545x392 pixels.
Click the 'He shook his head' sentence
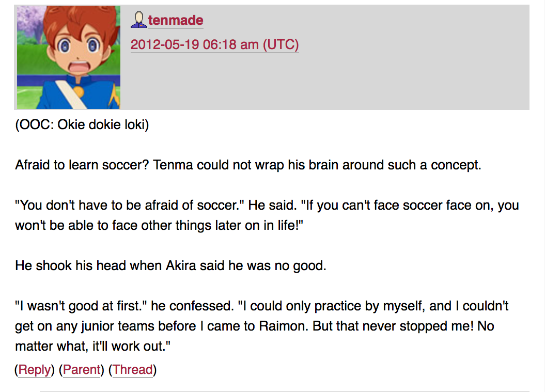(x=170, y=266)
